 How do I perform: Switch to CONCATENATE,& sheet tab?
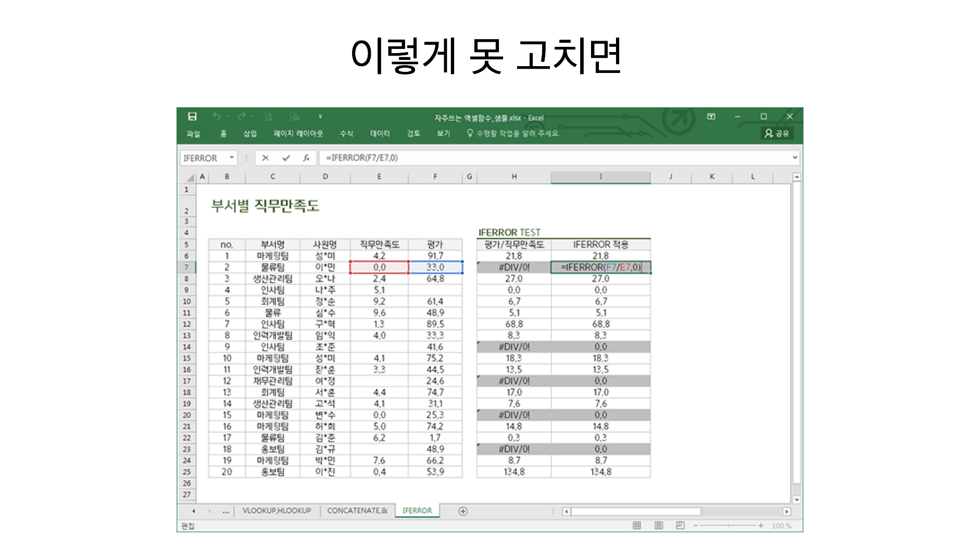click(x=357, y=510)
